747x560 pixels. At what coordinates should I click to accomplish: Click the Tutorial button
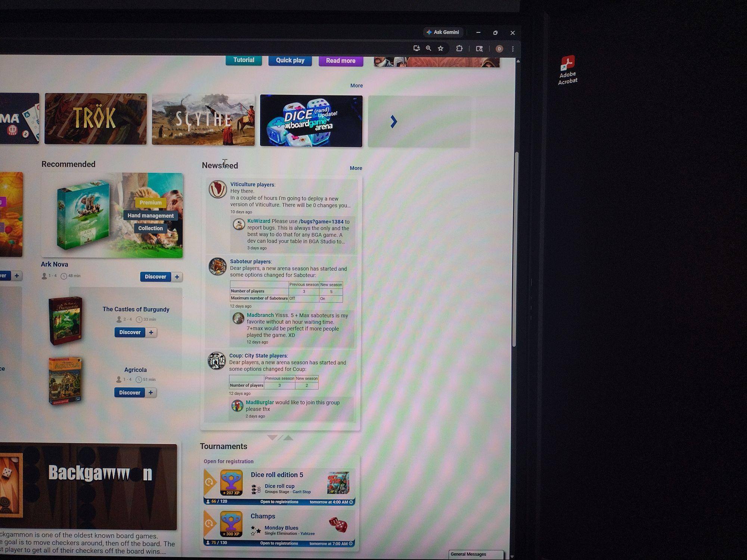point(244,60)
